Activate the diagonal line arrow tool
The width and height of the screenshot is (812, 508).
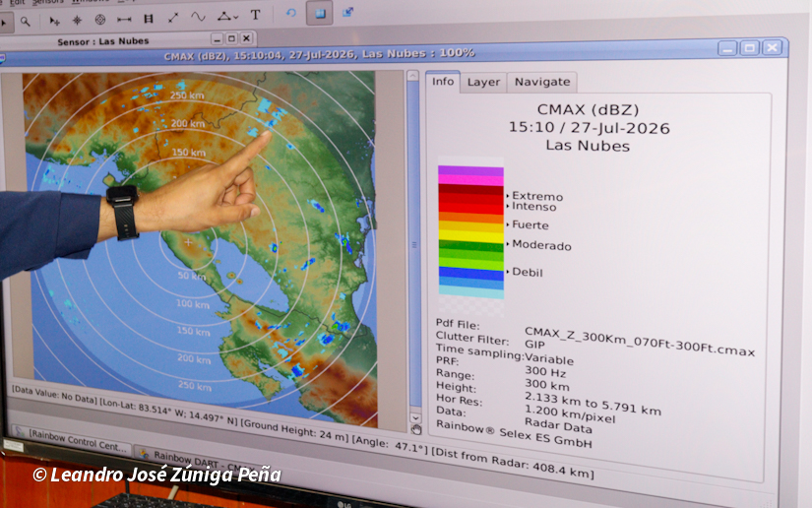173,18
